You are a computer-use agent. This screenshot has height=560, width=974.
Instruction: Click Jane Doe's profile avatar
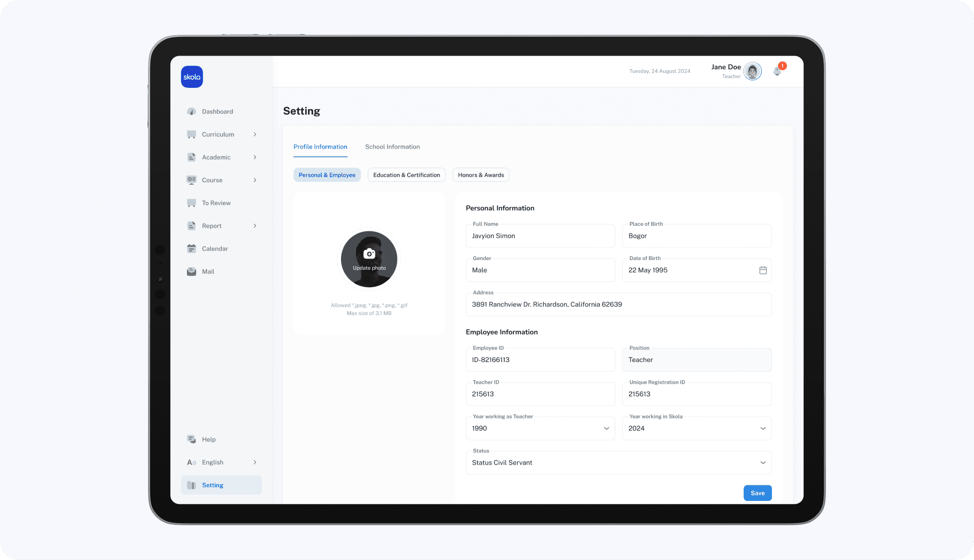point(752,71)
